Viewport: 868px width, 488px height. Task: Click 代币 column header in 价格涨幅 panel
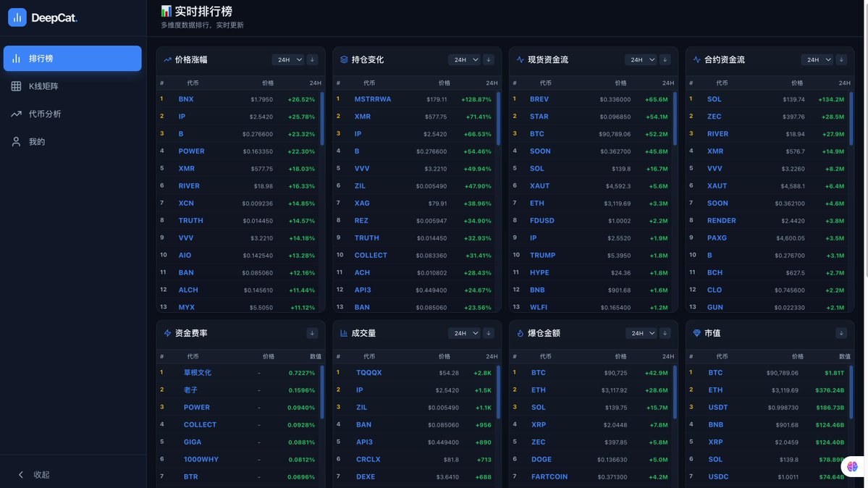193,83
